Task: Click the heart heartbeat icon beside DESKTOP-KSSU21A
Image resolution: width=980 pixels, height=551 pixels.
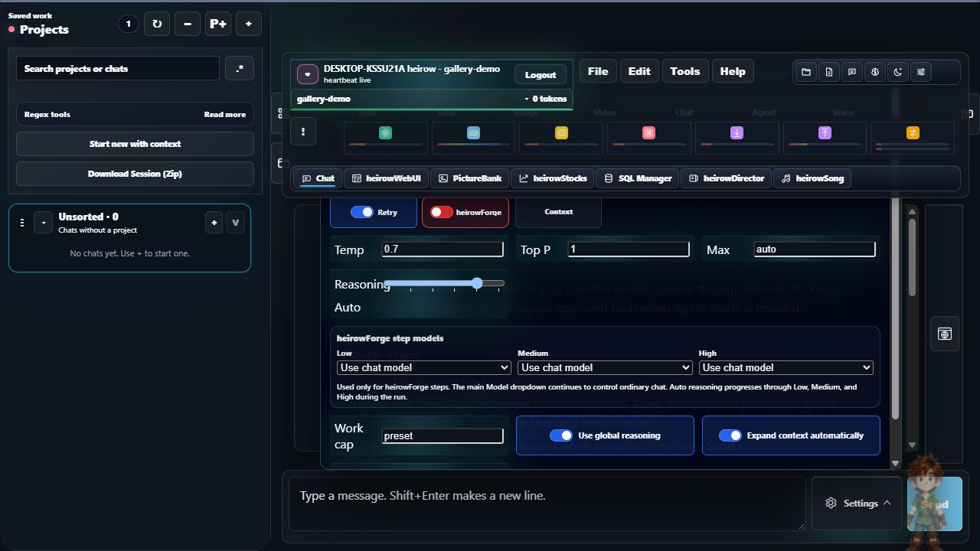Action: (x=308, y=74)
